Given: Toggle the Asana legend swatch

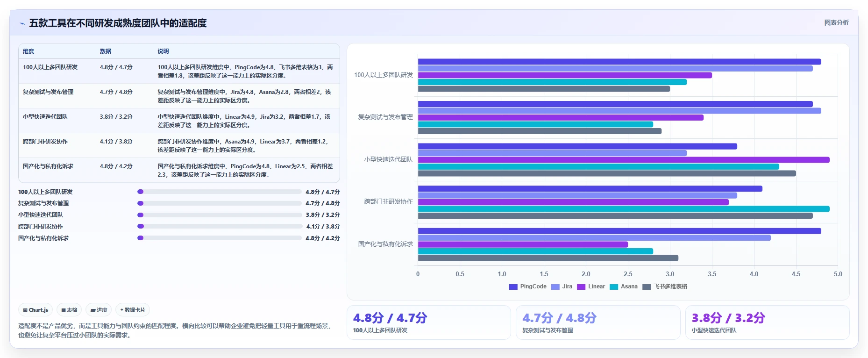Looking at the screenshot, I should 614,286.
